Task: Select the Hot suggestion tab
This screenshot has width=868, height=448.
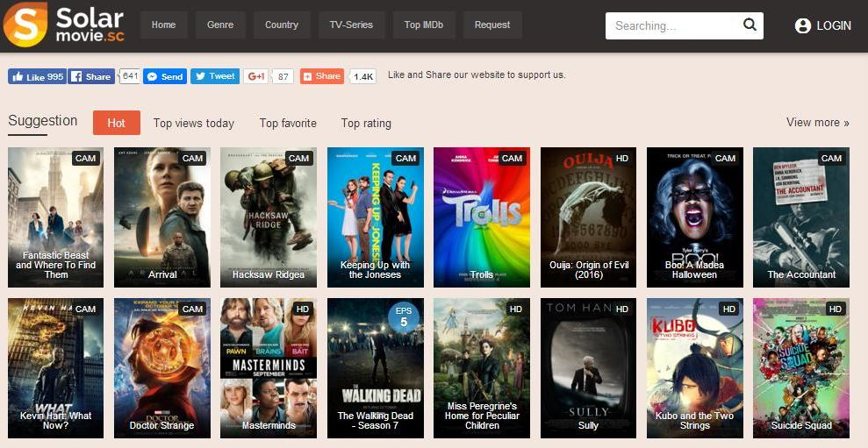Action: click(116, 123)
